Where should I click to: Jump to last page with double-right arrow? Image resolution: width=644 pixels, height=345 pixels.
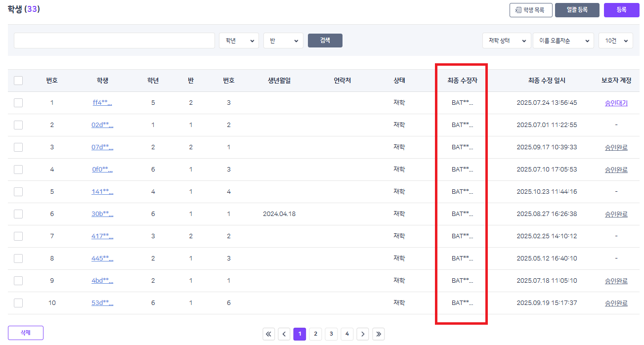coord(379,334)
